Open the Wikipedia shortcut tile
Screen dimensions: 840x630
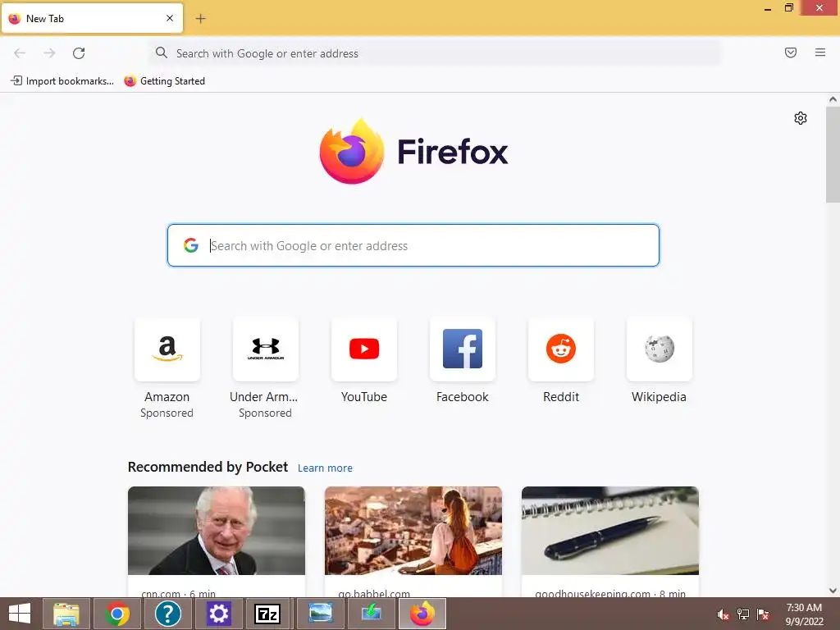tap(660, 349)
